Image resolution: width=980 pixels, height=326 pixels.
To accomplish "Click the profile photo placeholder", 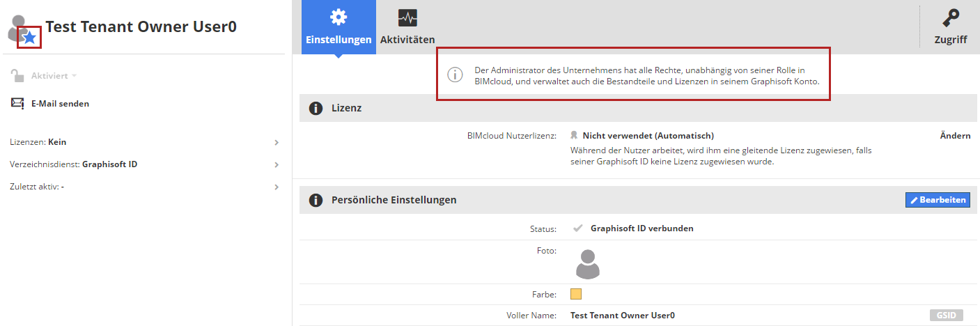I will tap(588, 264).
